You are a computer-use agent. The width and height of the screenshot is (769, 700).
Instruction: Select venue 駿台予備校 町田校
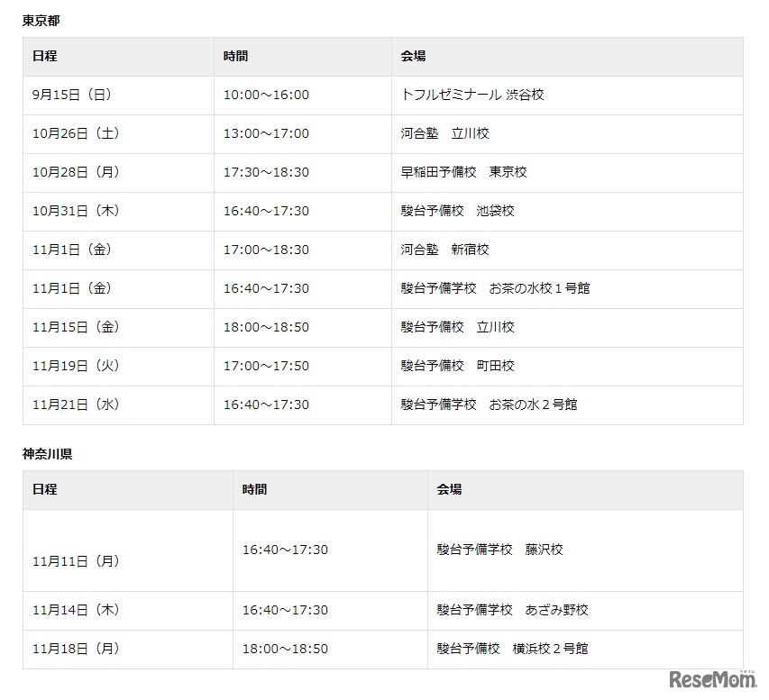(457, 366)
